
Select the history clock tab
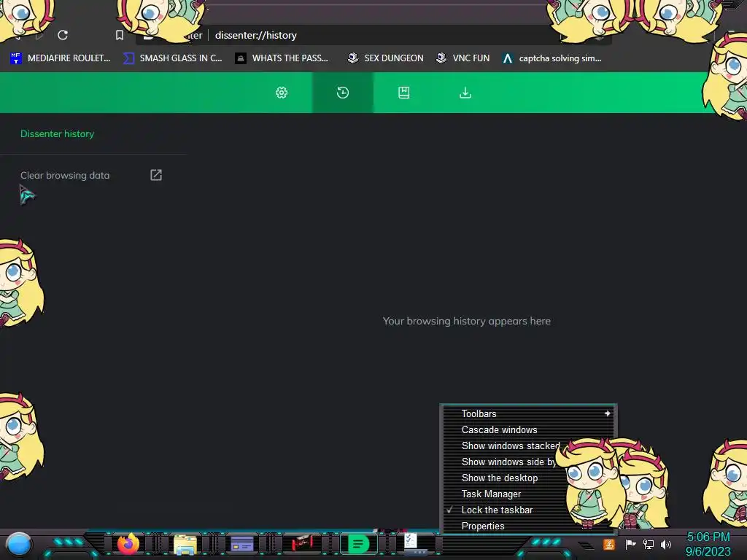343,93
